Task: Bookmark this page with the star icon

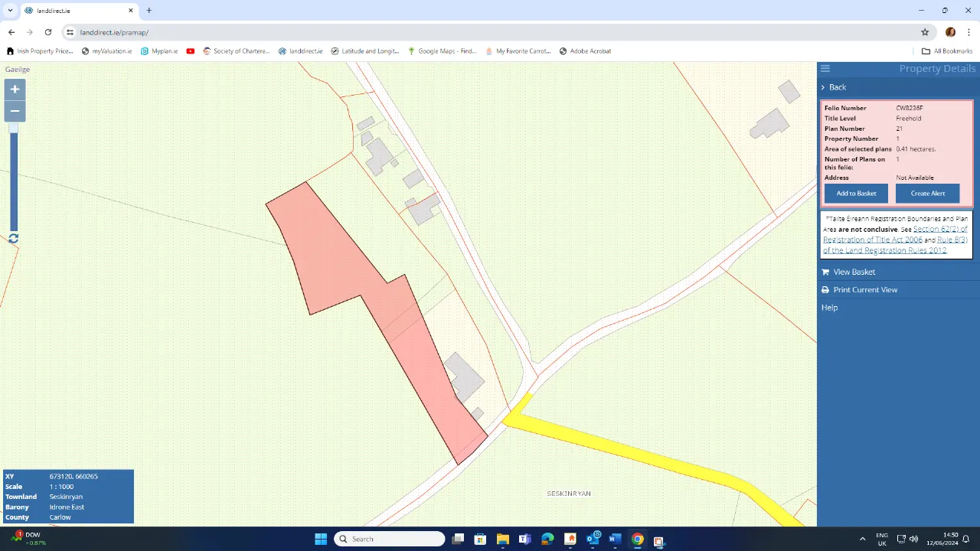Action: [x=925, y=32]
